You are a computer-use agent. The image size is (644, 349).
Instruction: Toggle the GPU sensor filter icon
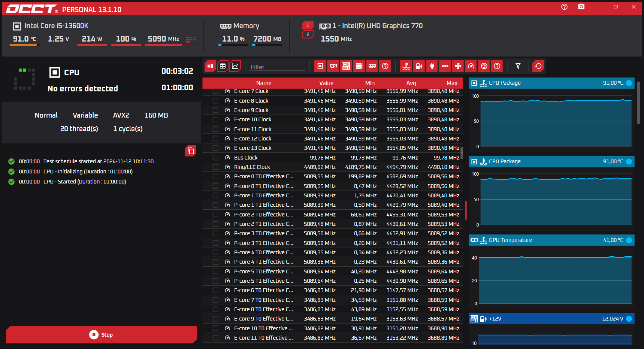tap(333, 66)
